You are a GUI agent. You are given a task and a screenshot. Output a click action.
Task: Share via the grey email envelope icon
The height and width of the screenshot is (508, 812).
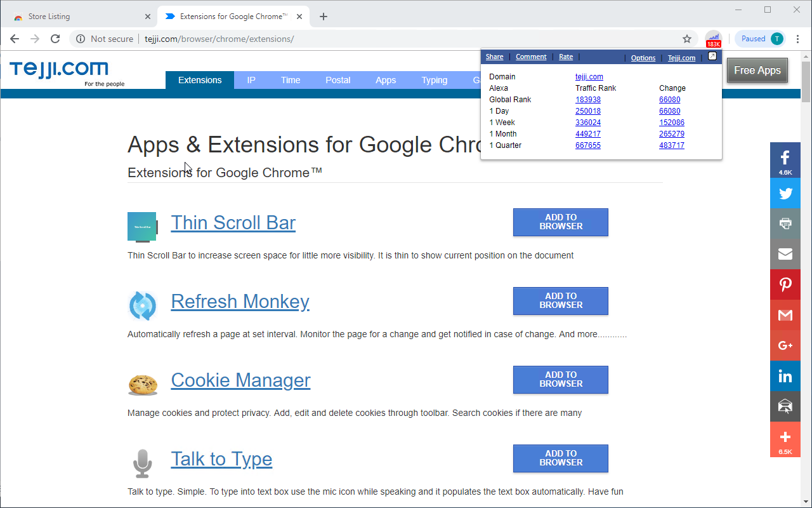click(x=785, y=254)
